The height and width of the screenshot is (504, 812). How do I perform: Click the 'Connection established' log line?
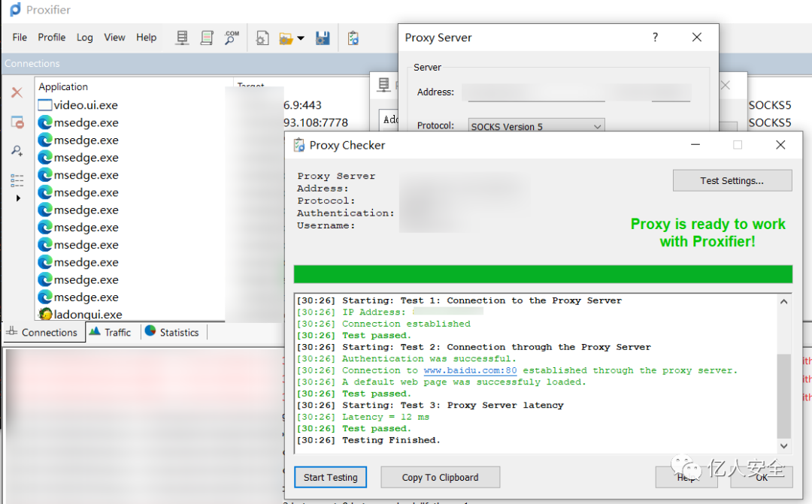point(383,324)
